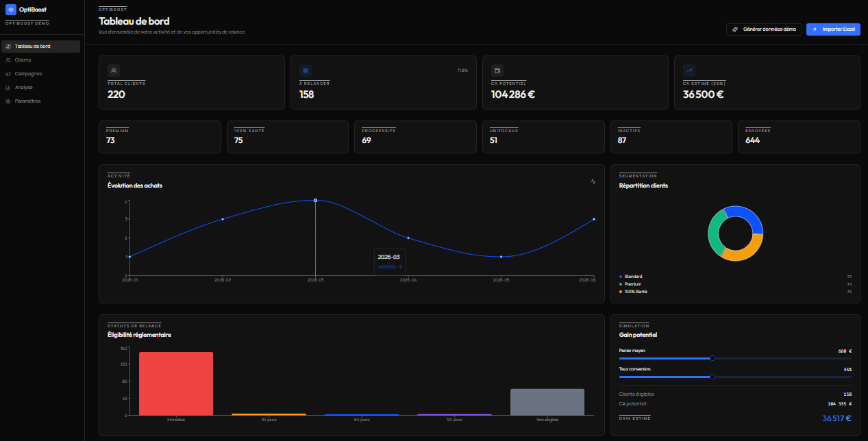Click the CA estimé value 36 500 €
The image size is (868, 441).
click(704, 94)
